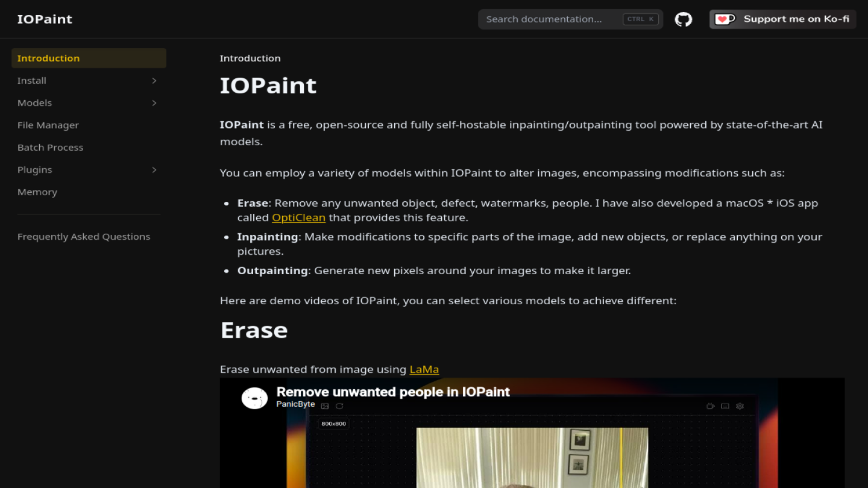Open the LaMa model link
The width and height of the screenshot is (868, 488).
coord(424,369)
